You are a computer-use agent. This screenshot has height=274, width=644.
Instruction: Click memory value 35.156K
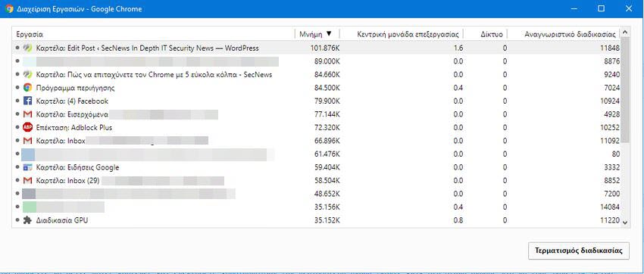click(x=327, y=207)
